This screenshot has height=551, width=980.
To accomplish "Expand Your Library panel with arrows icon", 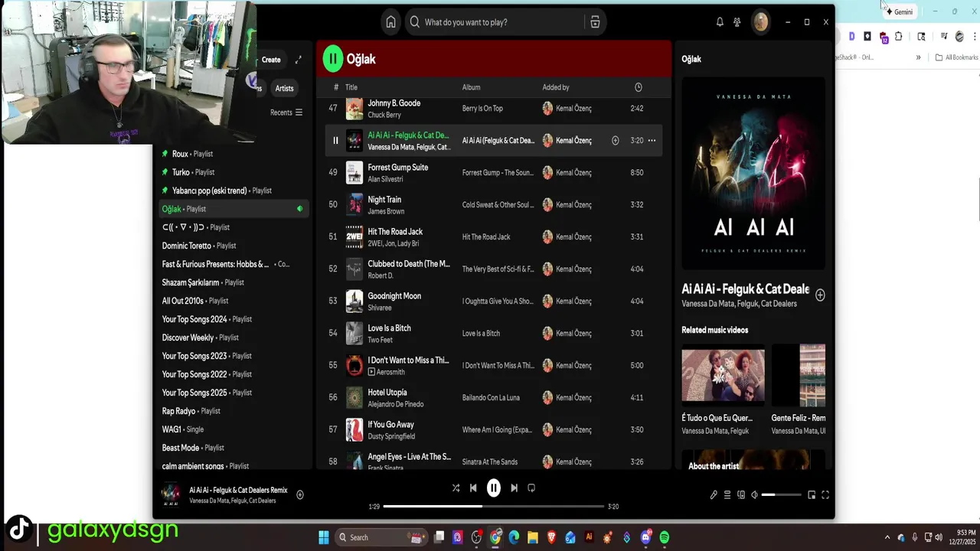I will pos(299,60).
